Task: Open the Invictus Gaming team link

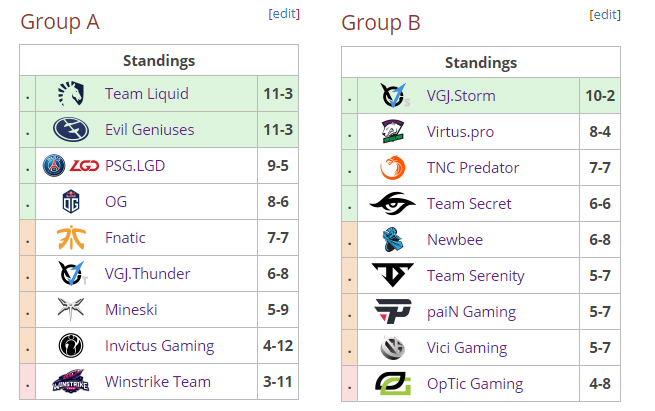Action: 159,346
